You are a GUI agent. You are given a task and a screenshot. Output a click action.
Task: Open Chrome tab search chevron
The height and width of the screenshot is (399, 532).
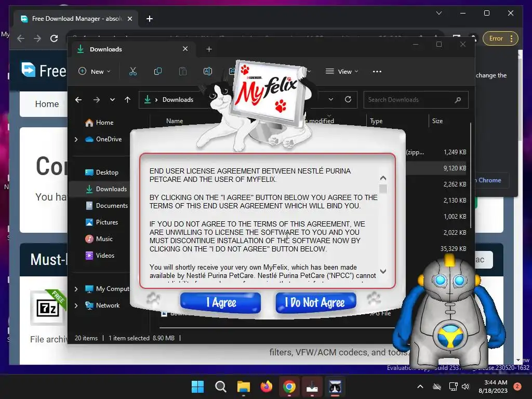pyautogui.click(x=438, y=13)
